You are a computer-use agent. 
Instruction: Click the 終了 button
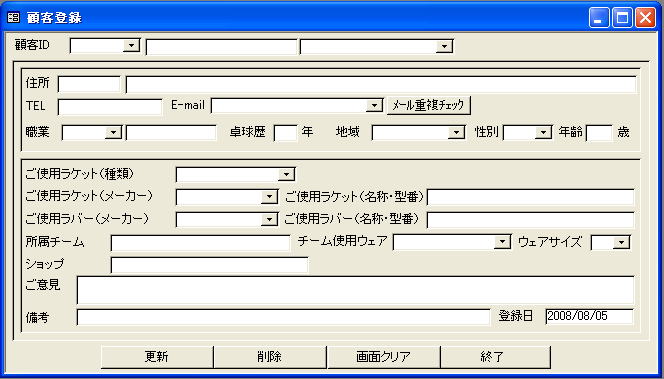pos(495,357)
